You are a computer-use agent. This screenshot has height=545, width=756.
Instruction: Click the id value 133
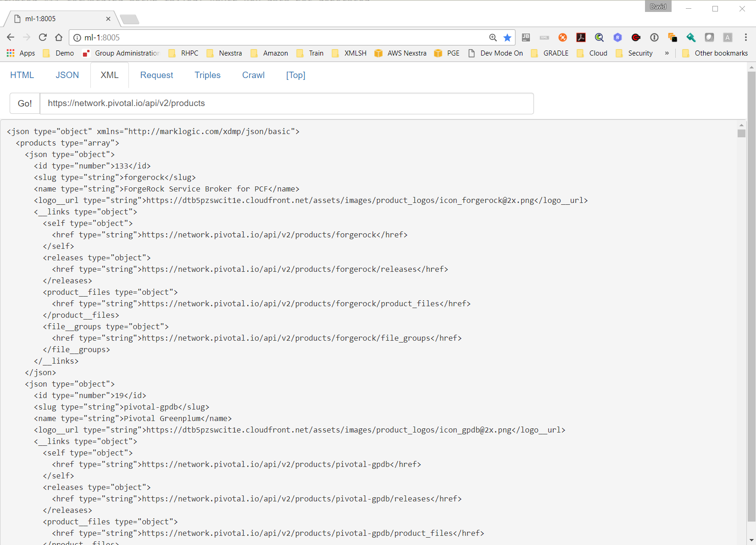click(122, 166)
